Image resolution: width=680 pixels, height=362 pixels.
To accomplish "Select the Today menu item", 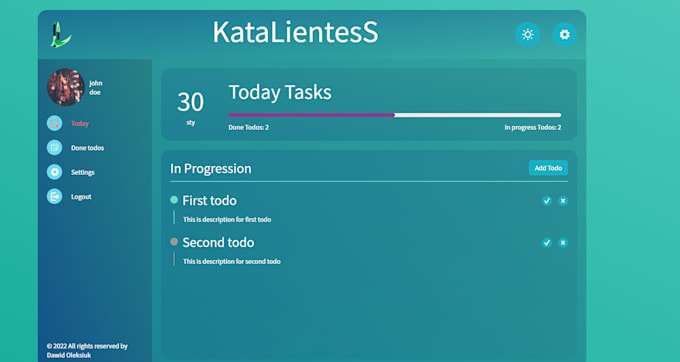I will 80,124.
